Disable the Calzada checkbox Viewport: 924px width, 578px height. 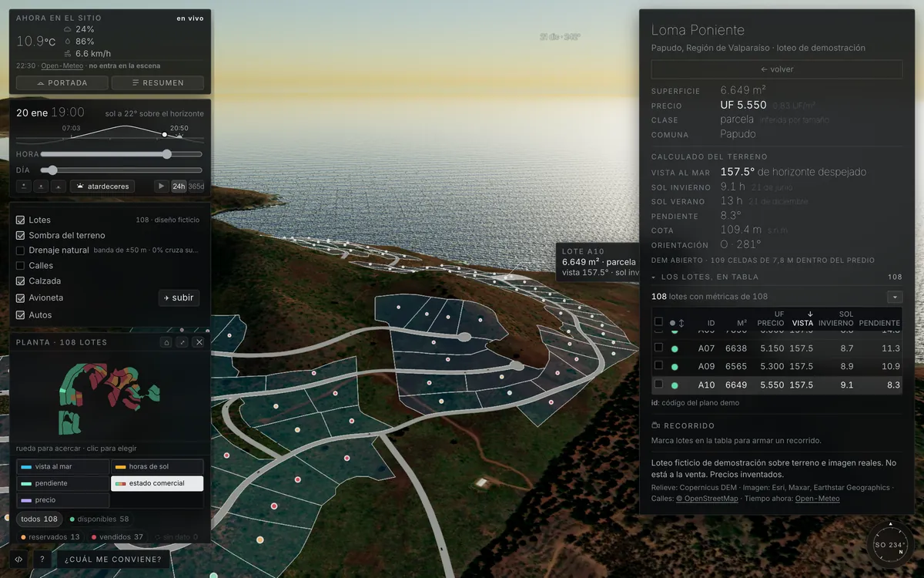[x=21, y=281]
